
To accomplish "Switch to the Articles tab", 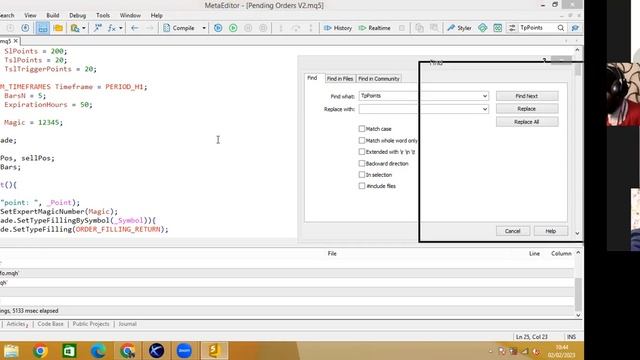I will [17, 324].
